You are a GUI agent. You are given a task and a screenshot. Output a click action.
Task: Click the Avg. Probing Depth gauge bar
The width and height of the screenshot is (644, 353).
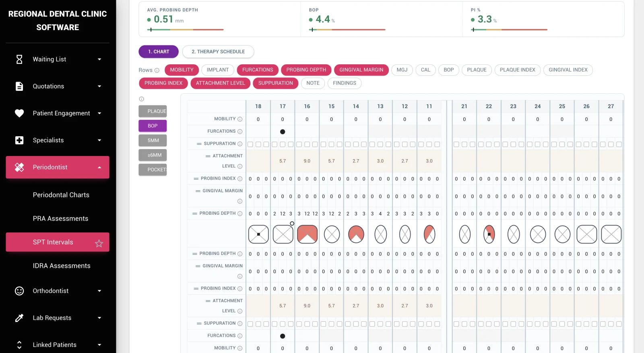pos(186,30)
